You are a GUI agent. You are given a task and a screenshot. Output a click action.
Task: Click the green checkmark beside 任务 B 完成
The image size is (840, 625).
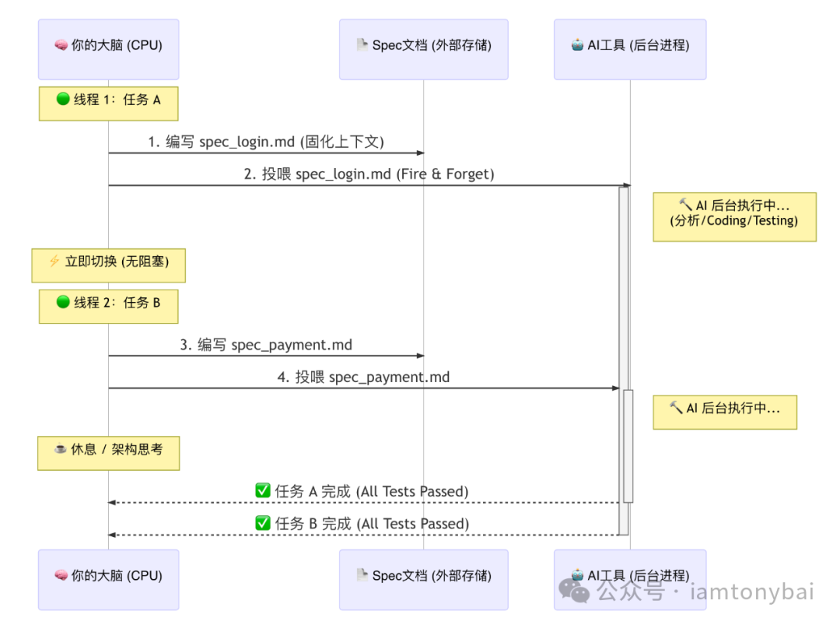pyautogui.click(x=263, y=524)
